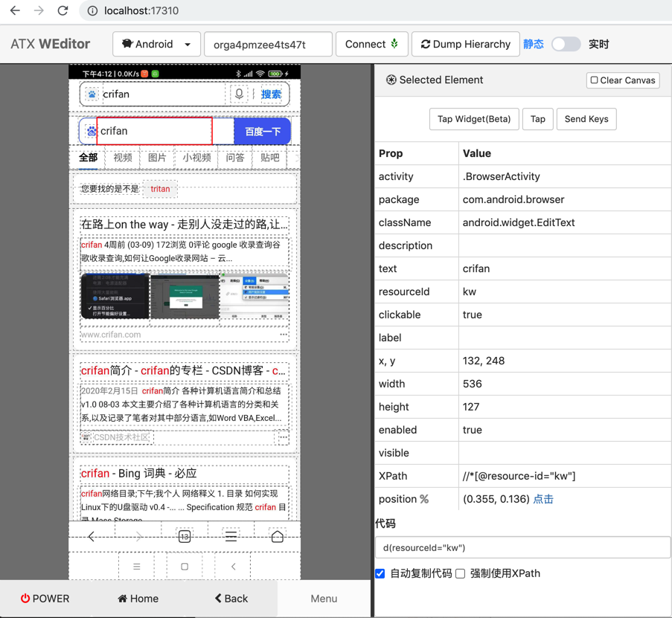672x618 pixels.
Task: Click the android.widget.EditText className value
Action: click(x=519, y=222)
